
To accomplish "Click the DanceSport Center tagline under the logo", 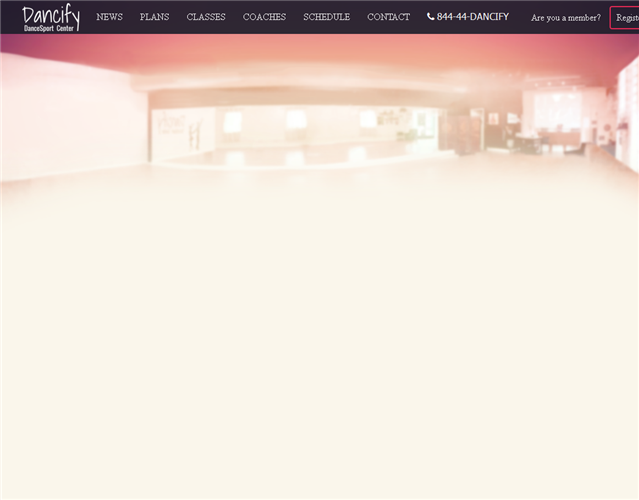I will coord(50,28).
